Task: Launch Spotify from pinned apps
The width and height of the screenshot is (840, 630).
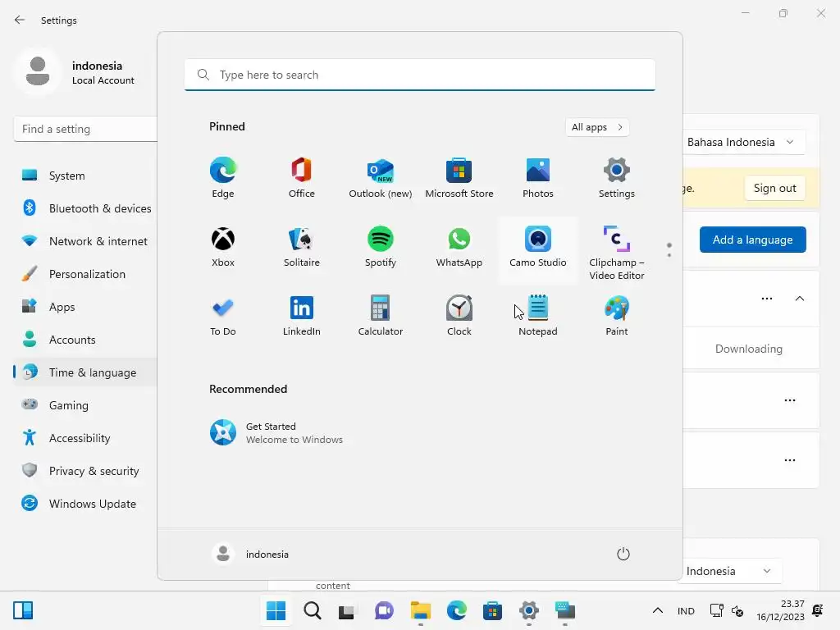Action: 381,247
